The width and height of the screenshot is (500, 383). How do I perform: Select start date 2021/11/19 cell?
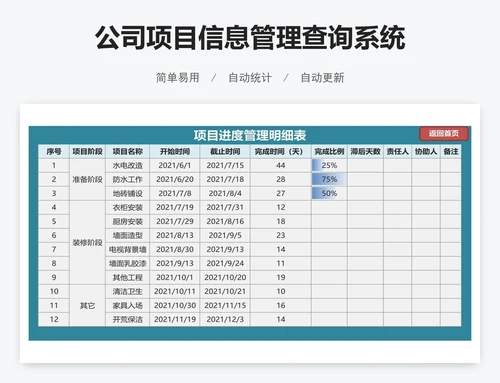coord(175,319)
